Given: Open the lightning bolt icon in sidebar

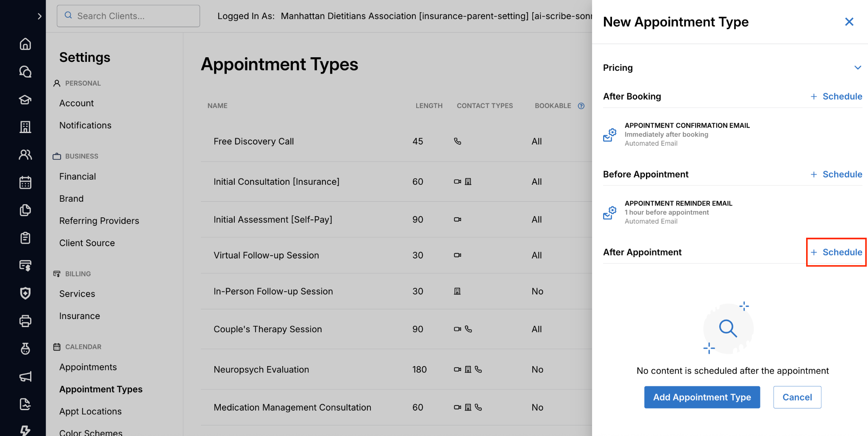Looking at the screenshot, I should (25, 430).
